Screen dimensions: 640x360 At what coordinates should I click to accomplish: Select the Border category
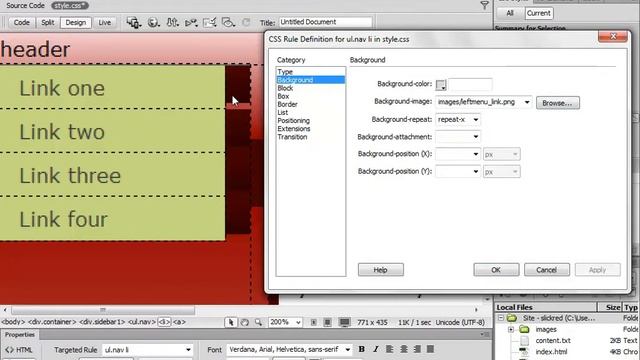(287, 104)
